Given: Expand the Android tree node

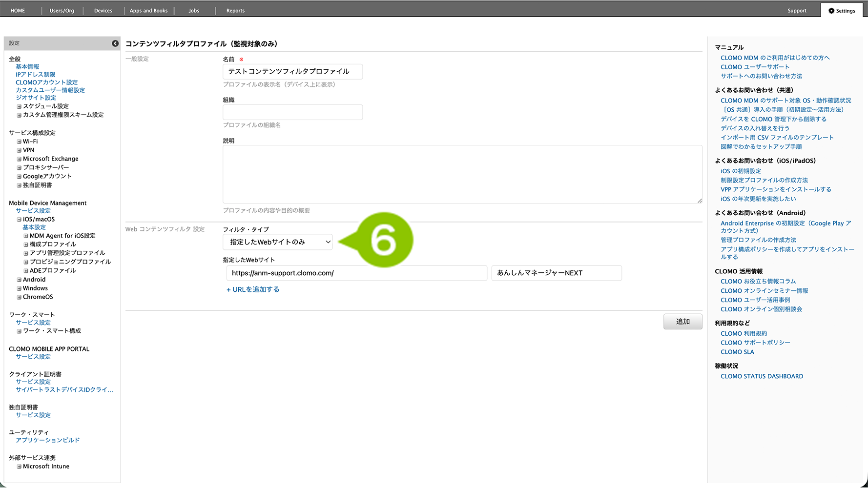Looking at the screenshot, I should click(x=19, y=280).
